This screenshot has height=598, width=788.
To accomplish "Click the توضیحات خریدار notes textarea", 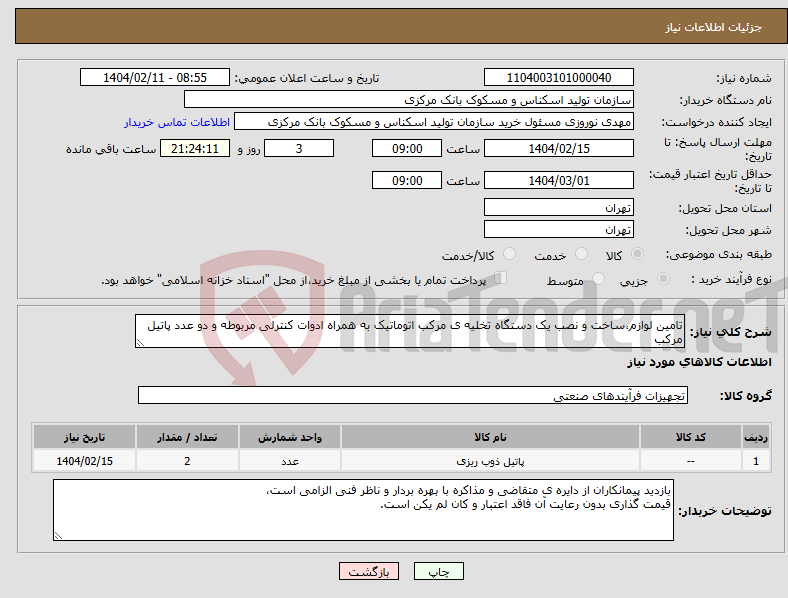I will click(x=363, y=510).
